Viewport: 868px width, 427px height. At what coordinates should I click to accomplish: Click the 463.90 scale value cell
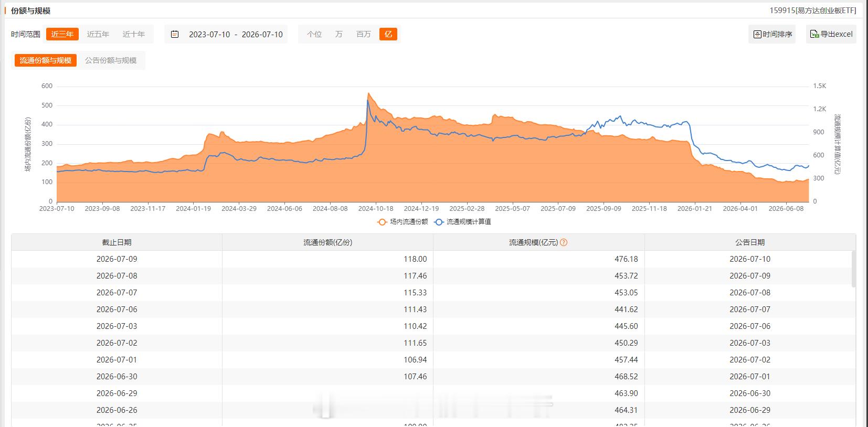point(539,393)
